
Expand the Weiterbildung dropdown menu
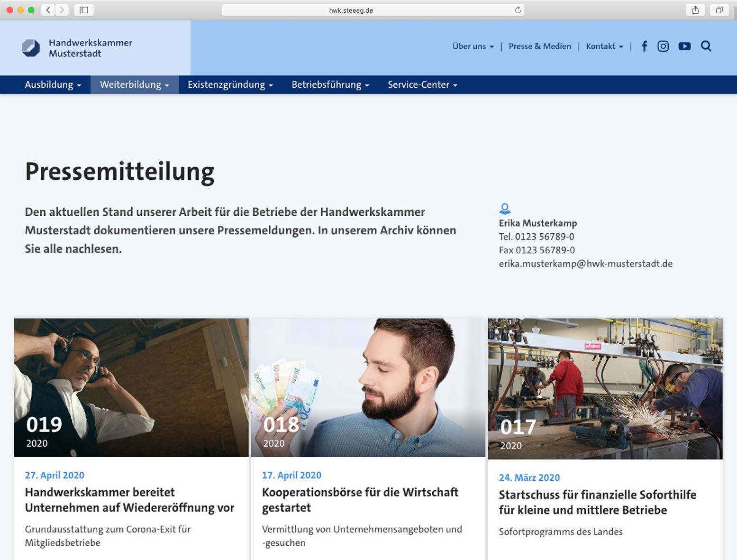pos(134,84)
